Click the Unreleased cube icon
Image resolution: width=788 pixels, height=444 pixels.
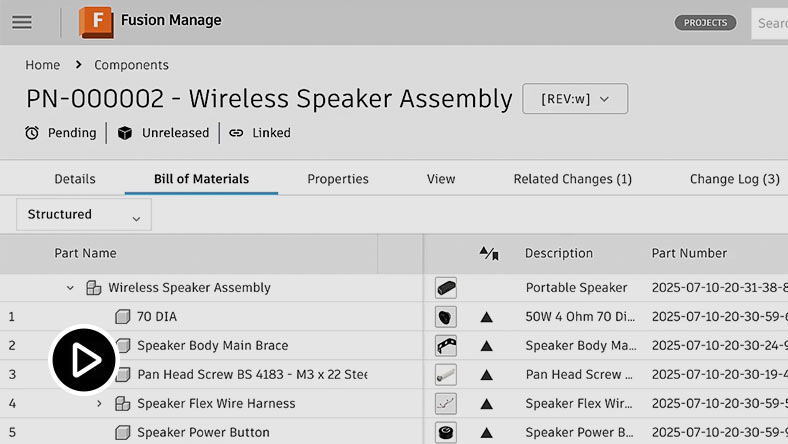125,133
